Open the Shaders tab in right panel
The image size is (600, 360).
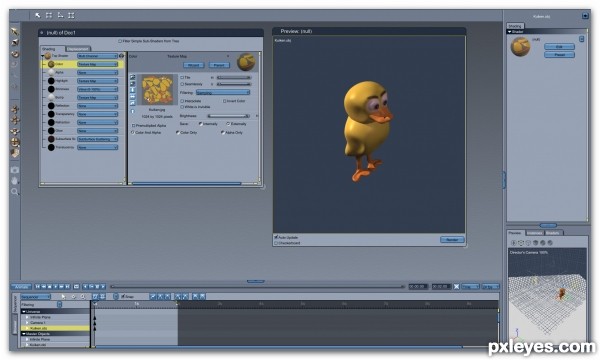(x=553, y=233)
